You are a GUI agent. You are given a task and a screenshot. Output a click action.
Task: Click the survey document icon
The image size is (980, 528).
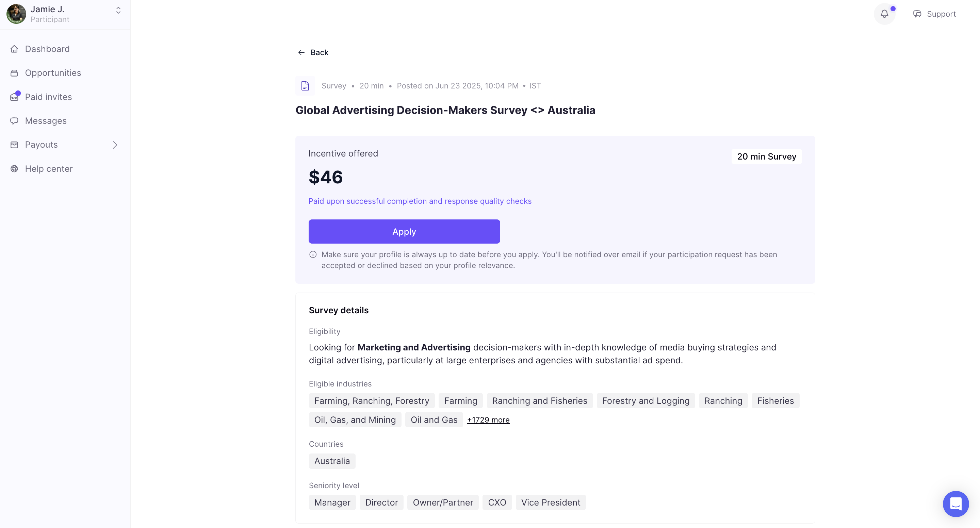(305, 86)
